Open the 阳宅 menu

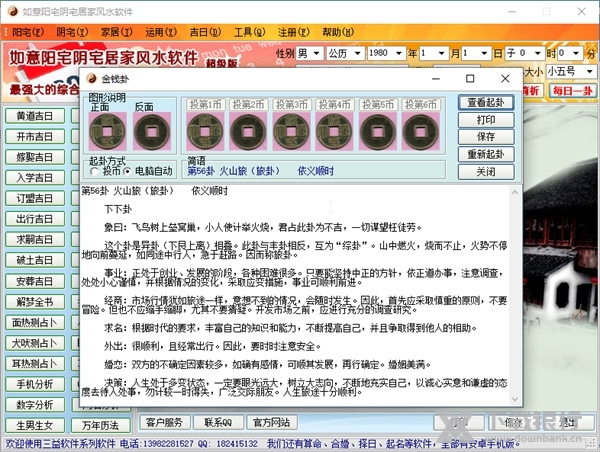tap(28, 32)
